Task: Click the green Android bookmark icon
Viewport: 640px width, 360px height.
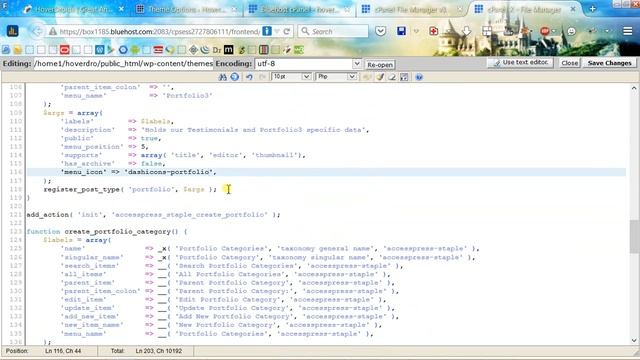Action: pyautogui.click(x=135, y=50)
